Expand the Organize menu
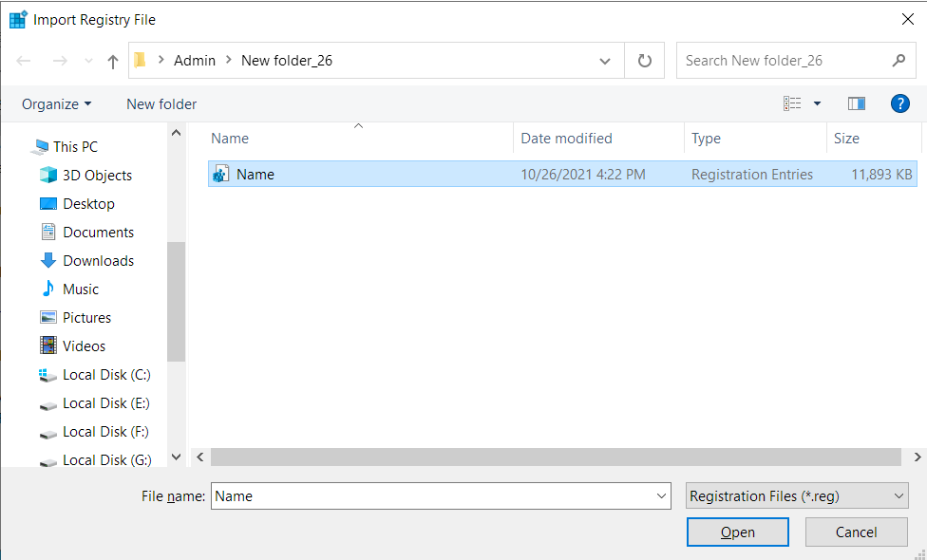Screen dimensions: 927x560 [56, 103]
